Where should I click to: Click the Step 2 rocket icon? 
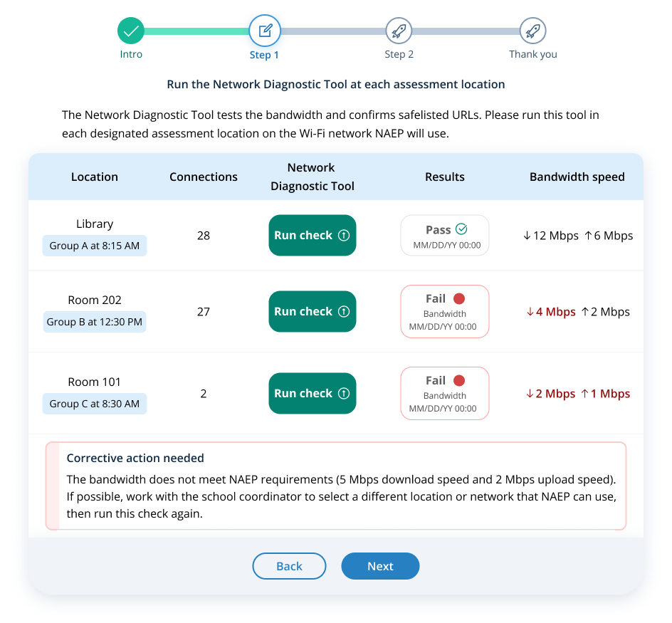[399, 31]
